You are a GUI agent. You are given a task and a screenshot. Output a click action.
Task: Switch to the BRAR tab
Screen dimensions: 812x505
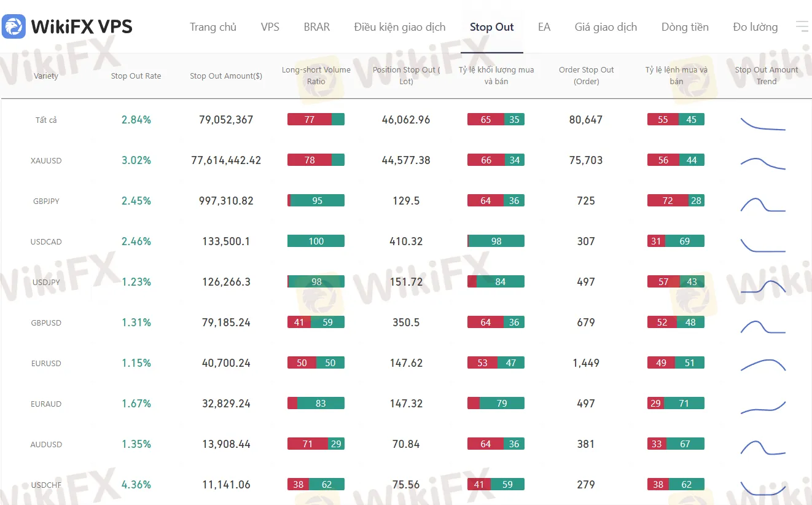[316, 27]
